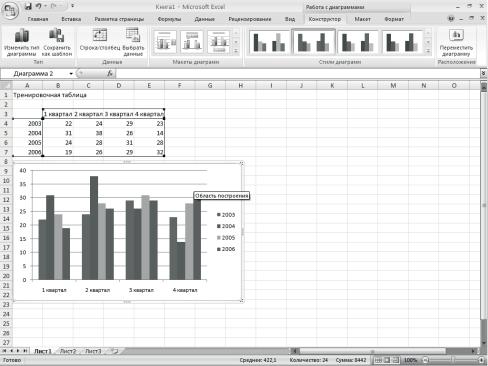488x366 pixels.
Task: Click the Normal view button
Action: pyautogui.click(x=378, y=360)
